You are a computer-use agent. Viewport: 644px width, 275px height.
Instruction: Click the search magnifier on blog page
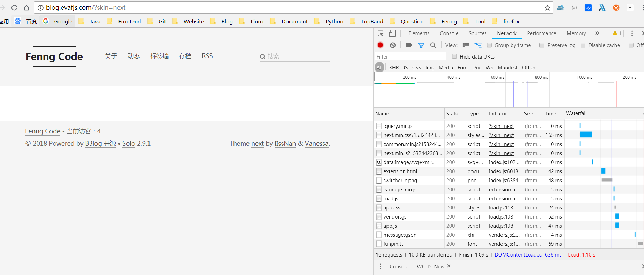point(262,56)
